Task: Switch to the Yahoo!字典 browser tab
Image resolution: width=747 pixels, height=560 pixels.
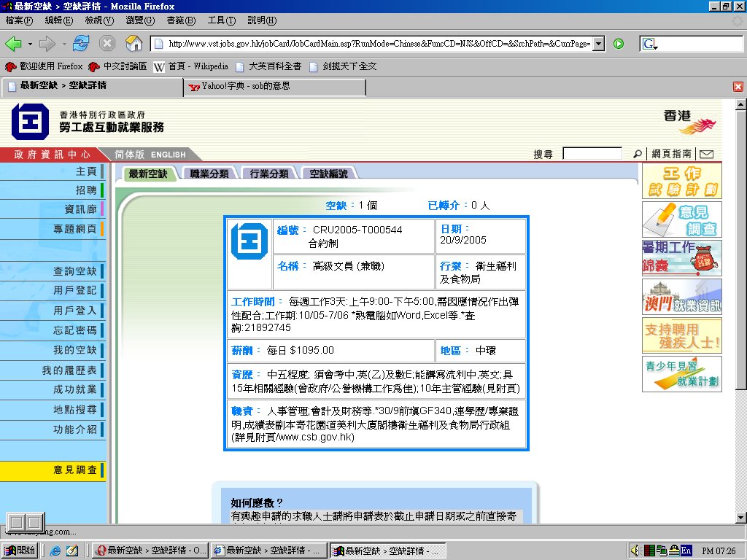Action: tap(274, 86)
